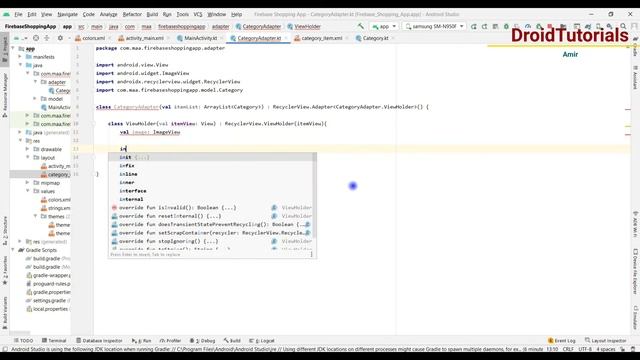Screen dimensions: 640x360
Task: Click the Debug app bug icon in toolbar
Action: click(x=506, y=26)
